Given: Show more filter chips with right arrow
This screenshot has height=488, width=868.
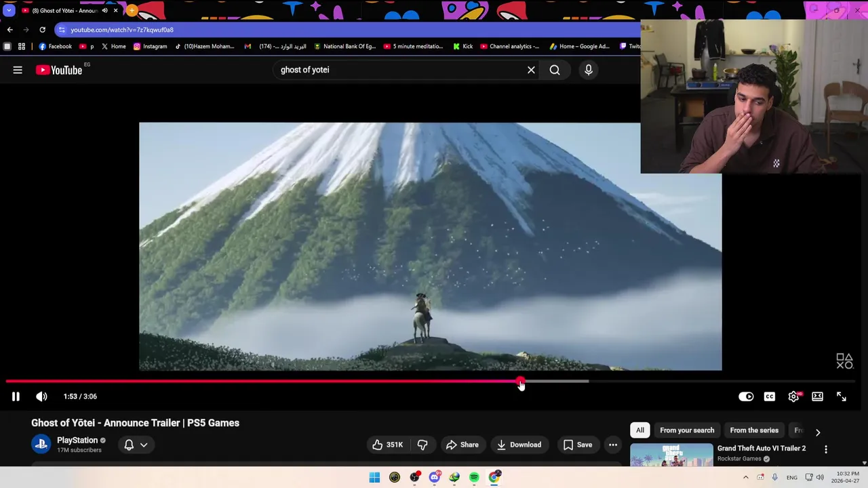Looking at the screenshot, I should pyautogui.click(x=818, y=432).
